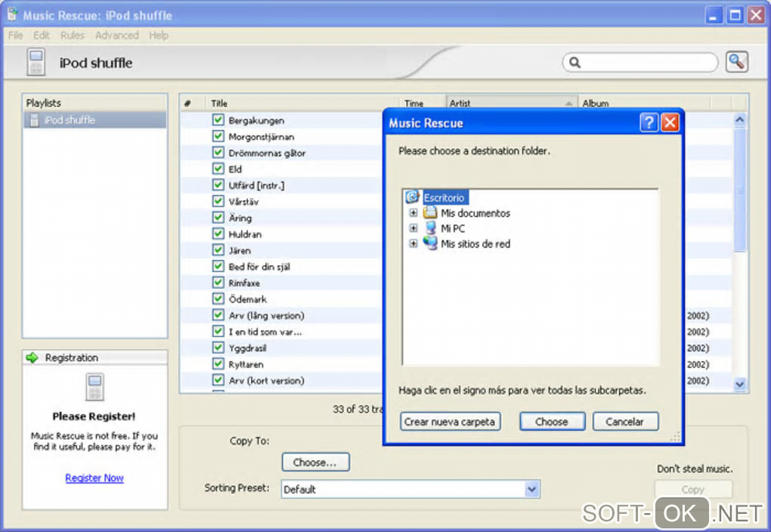771x532 pixels.
Task: Open the Help menu
Action: pyautogui.click(x=159, y=36)
